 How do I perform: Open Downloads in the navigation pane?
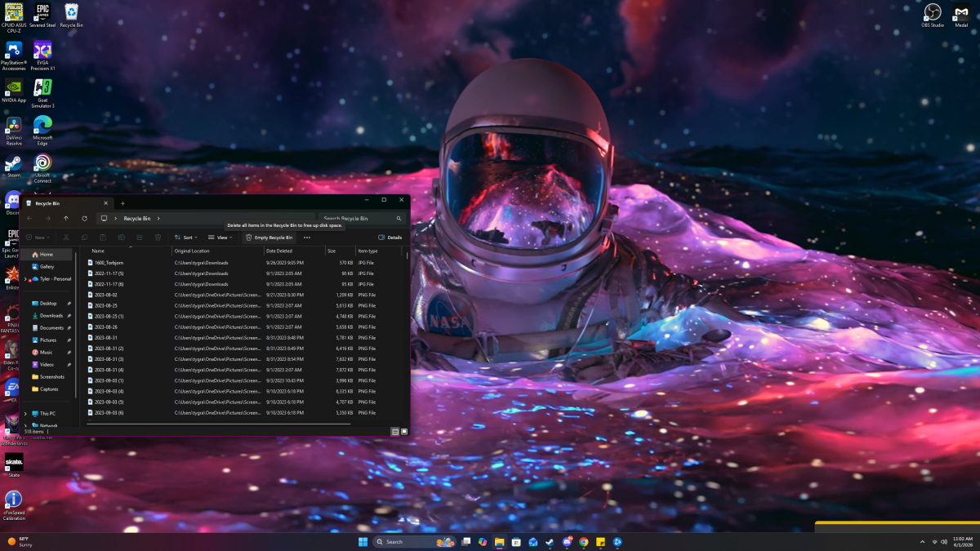(51, 316)
